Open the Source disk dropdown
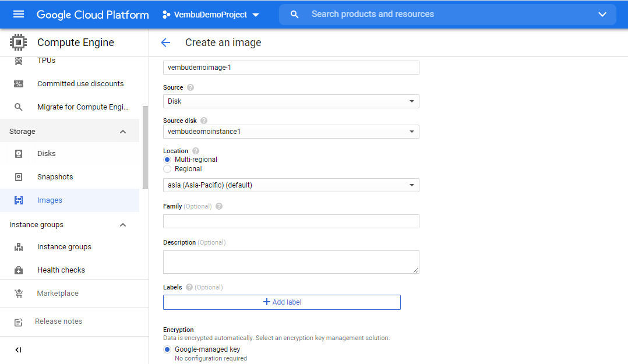Viewport: 628px width, 364px height. coord(291,132)
